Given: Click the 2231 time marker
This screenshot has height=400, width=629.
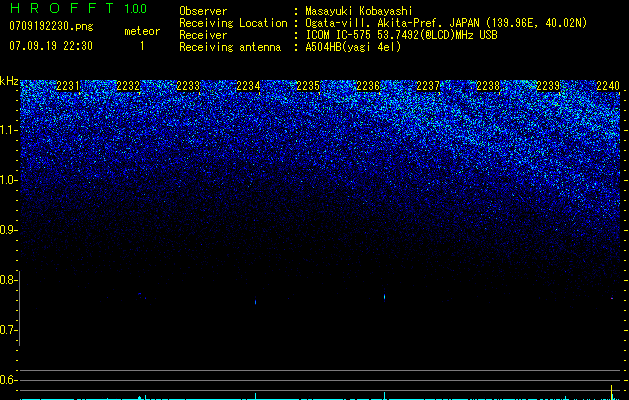Looking at the screenshot, I should click(68, 86).
